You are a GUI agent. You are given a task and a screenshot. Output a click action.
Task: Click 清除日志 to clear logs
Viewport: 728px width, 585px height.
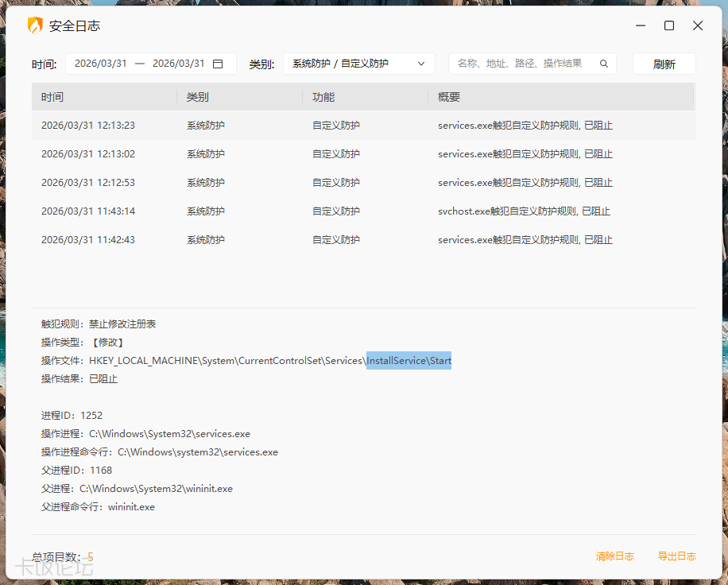[x=614, y=556]
